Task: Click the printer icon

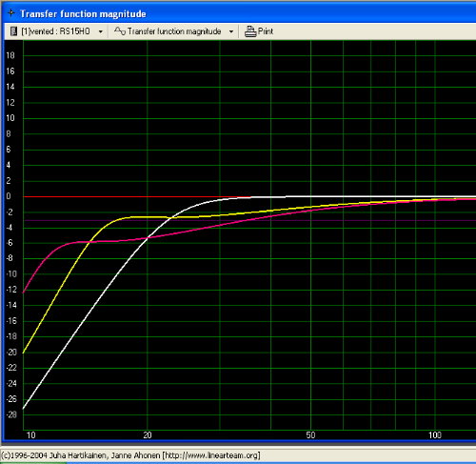Action: pos(250,31)
